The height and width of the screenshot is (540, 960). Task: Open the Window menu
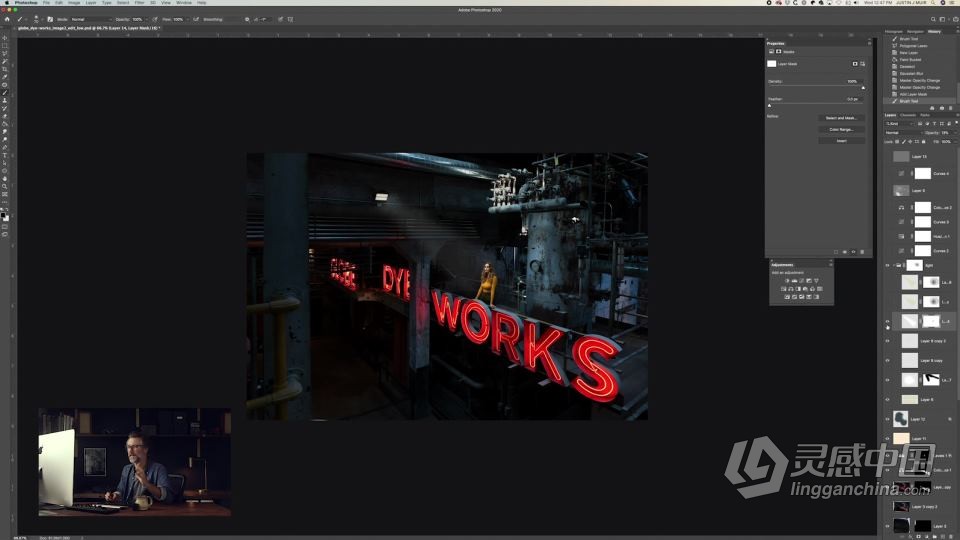[x=184, y=2]
